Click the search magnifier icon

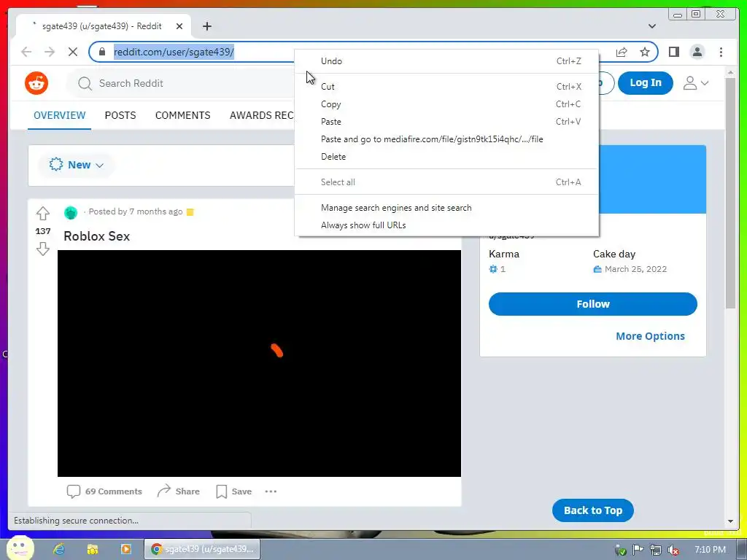coord(85,83)
